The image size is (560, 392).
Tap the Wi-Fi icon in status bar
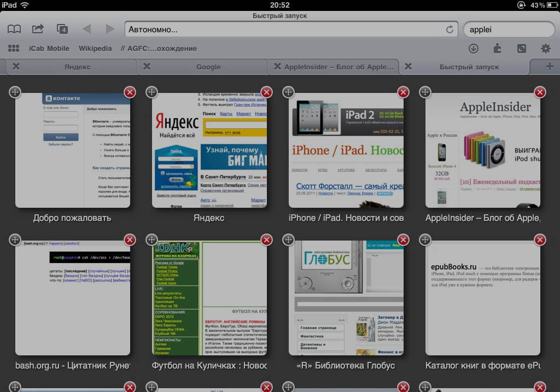(25, 5)
